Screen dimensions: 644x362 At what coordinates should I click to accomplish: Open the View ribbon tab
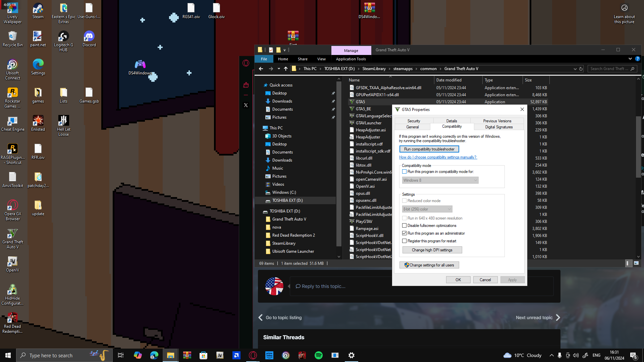pos(321,59)
